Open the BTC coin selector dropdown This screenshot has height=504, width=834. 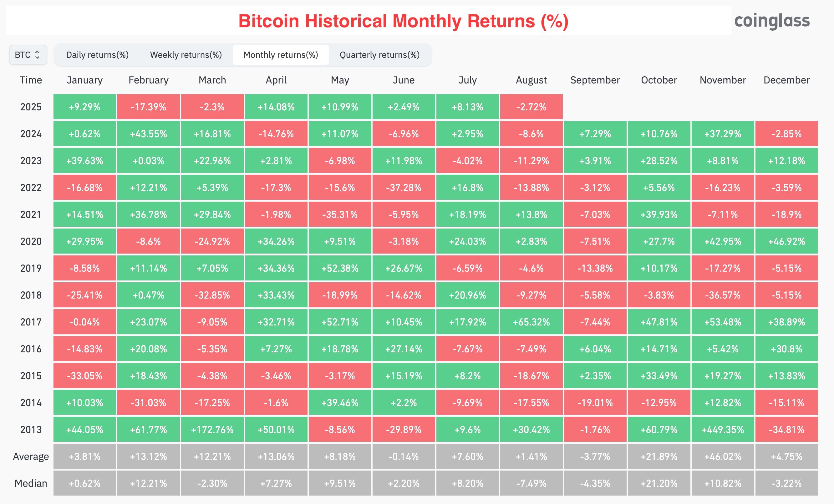28,55
